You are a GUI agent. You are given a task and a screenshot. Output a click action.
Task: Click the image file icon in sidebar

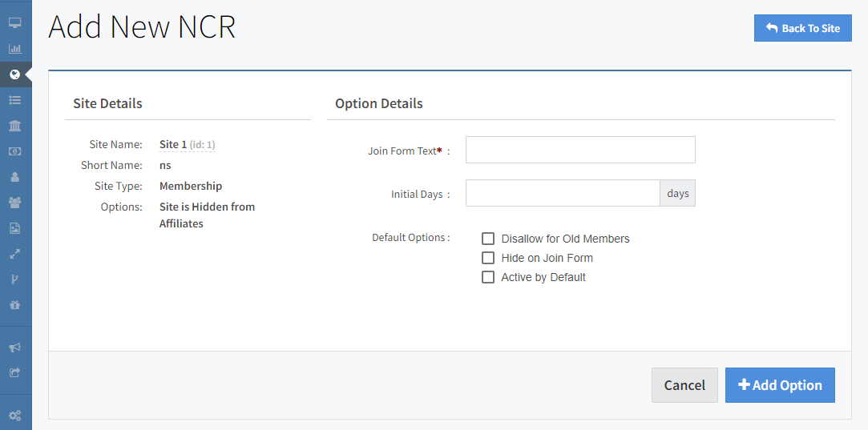14,228
